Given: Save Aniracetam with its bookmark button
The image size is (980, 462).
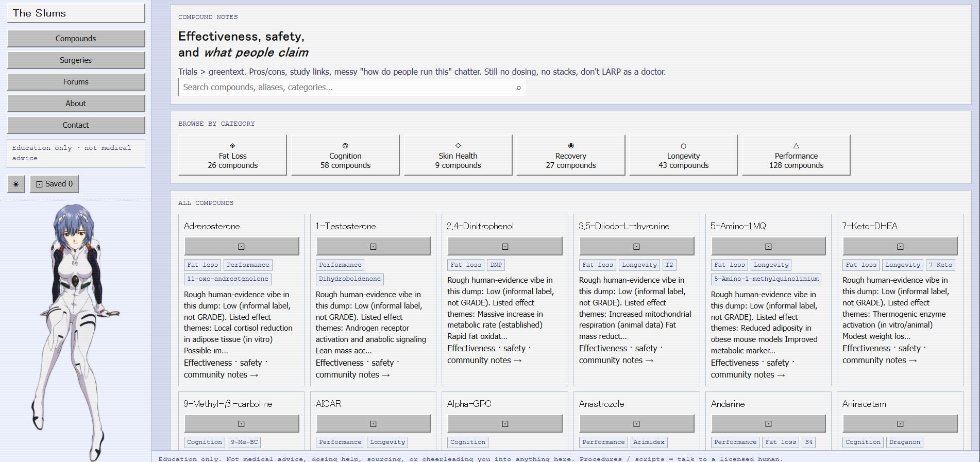Looking at the screenshot, I should [x=900, y=423].
